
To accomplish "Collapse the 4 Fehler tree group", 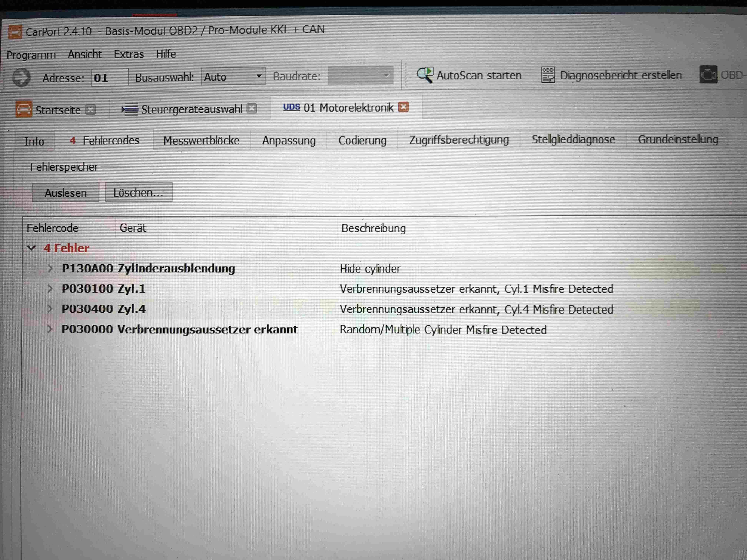I will point(31,248).
